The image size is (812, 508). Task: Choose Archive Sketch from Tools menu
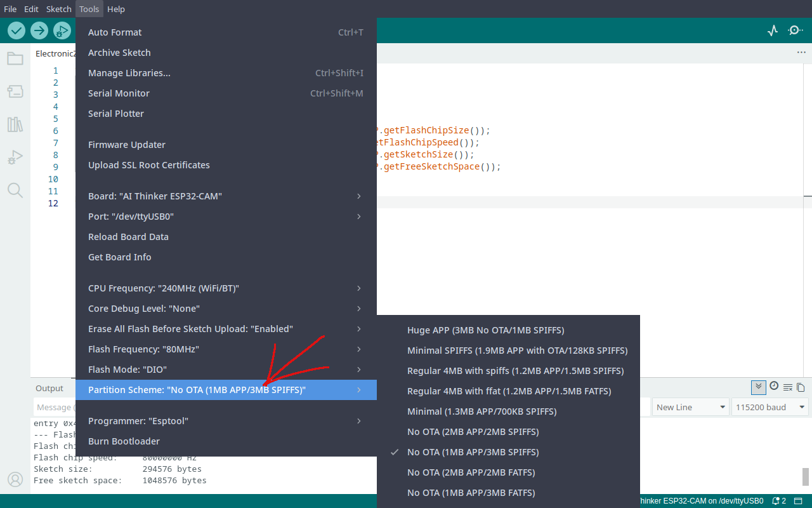[226, 53]
